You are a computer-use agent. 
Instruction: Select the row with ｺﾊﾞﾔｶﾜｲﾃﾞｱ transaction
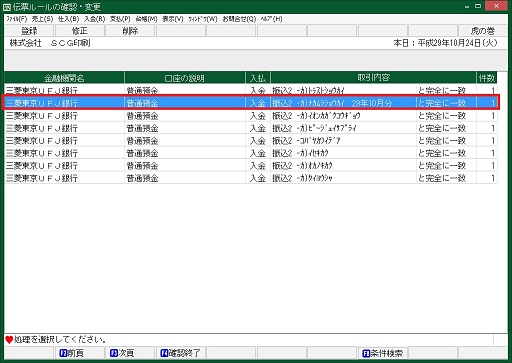[x=251, y=141]
